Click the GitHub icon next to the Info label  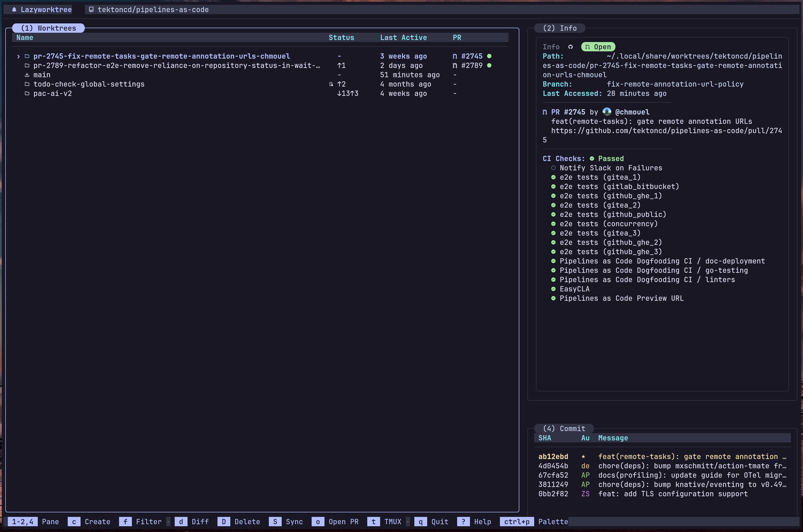click(570, 47)
